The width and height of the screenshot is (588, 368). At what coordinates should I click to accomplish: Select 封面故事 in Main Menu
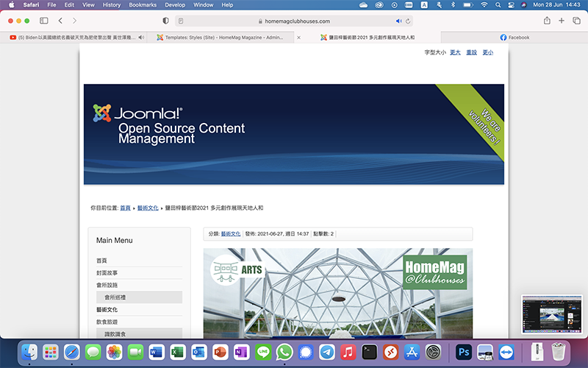tap(107, 272)
